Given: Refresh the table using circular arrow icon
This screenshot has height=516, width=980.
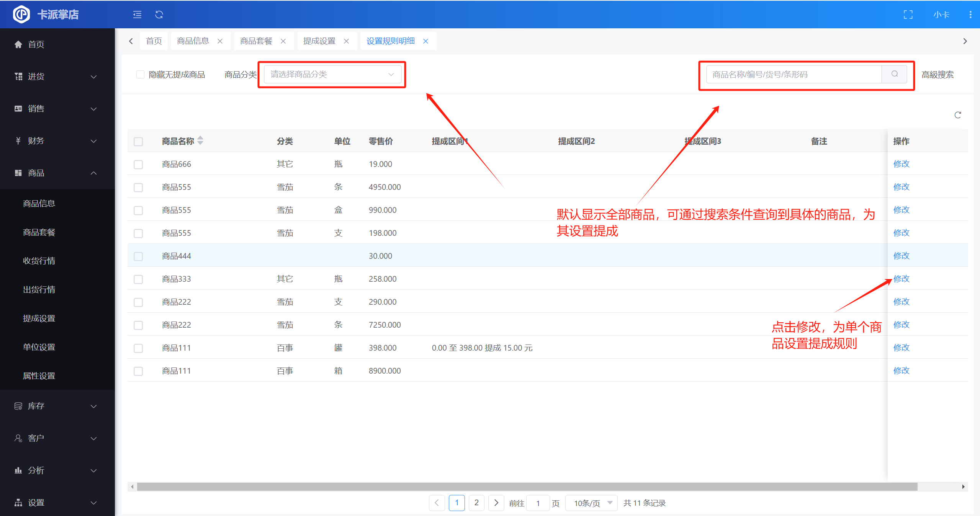Looking at the screenshot, I should (x=957, y=115).
